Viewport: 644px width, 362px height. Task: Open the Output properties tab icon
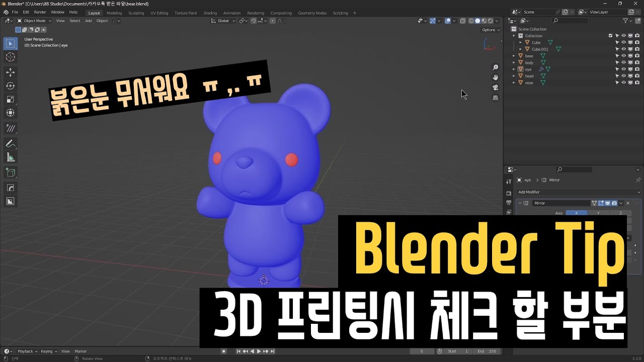[509, 202]
